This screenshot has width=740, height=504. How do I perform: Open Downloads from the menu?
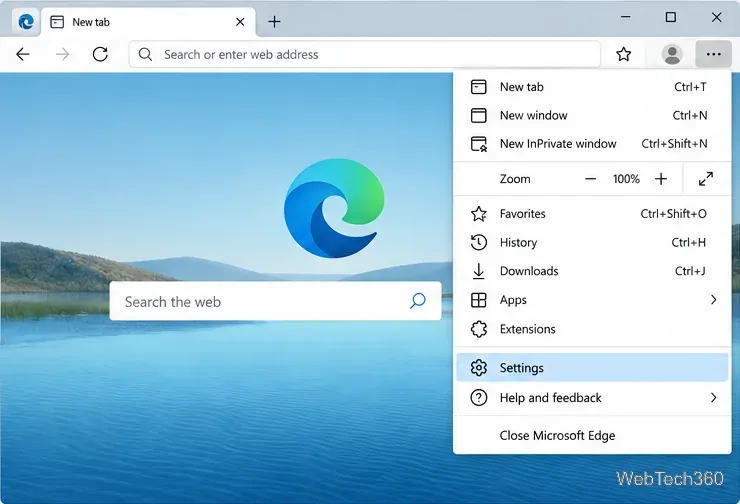coord(592,271)
